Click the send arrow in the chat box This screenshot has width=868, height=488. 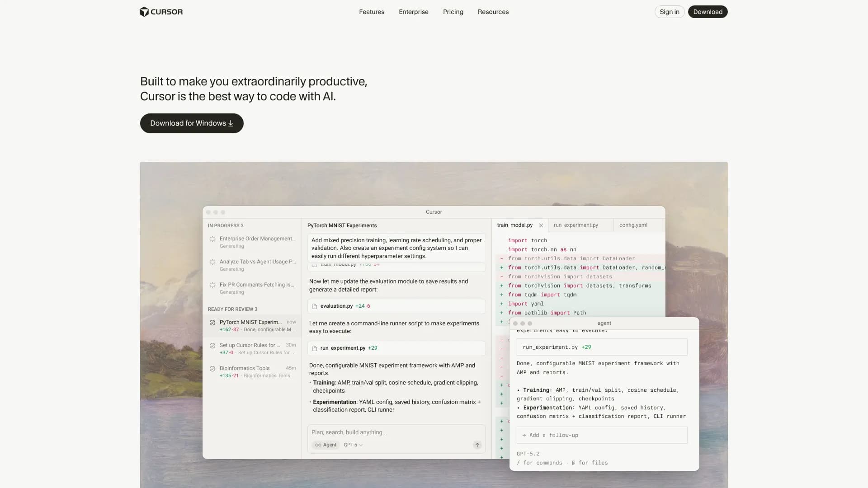(x=477, y=445)
